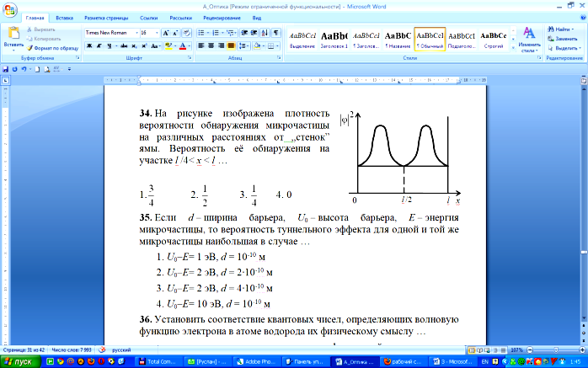The image size is (588, 368).
Task: Open the Вставка ribbon tab
Action: tap(65, 18)
